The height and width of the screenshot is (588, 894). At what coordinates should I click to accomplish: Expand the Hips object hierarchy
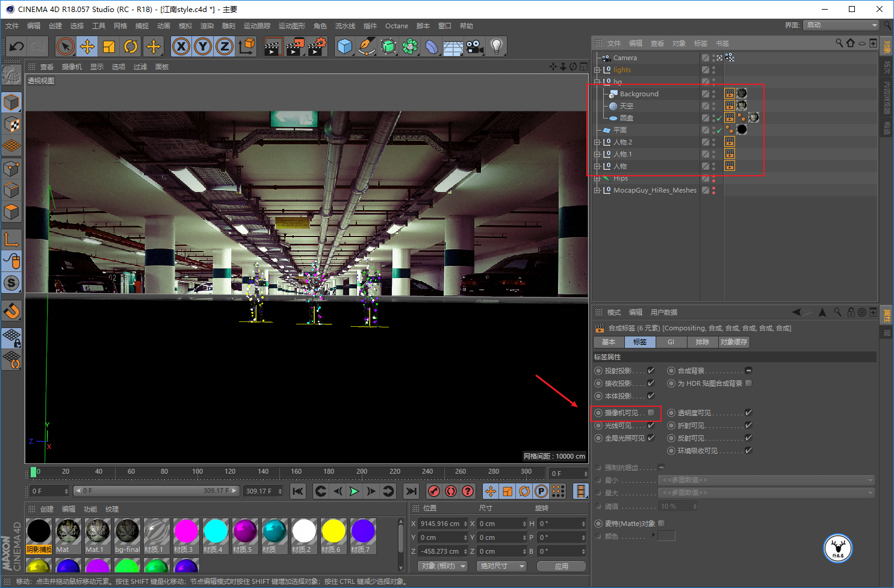[597, 179]
